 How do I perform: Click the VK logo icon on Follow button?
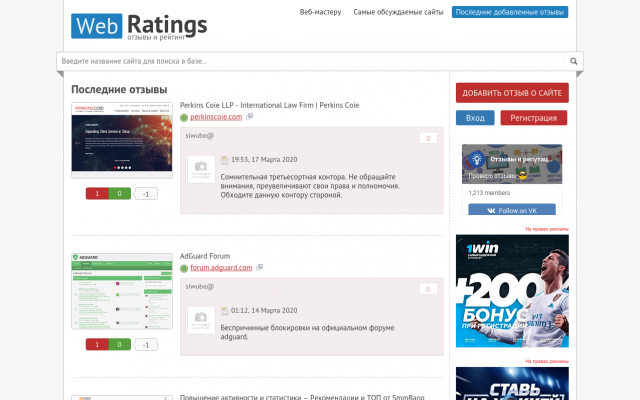tap(491, 211)
